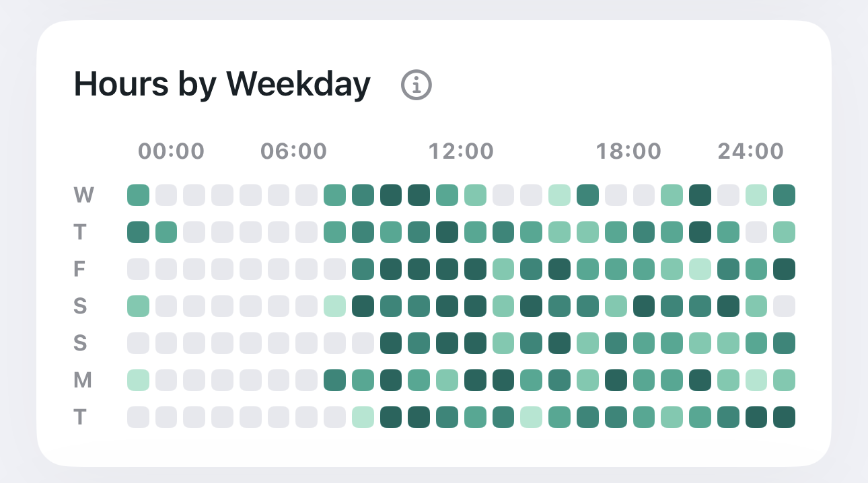Click the Hours by Weekday title
Image resolution: width=868 pixels, height=483 pixels.
coord(222,85)
